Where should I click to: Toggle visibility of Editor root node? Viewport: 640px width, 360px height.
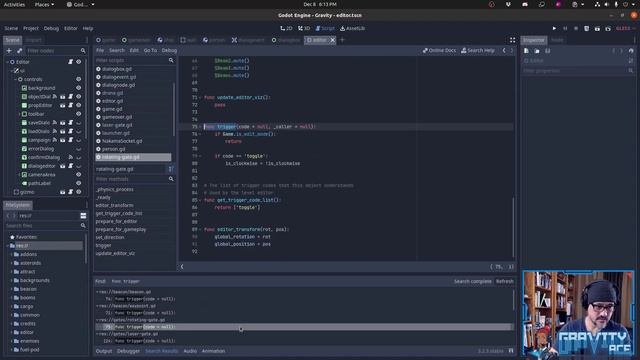78,62
